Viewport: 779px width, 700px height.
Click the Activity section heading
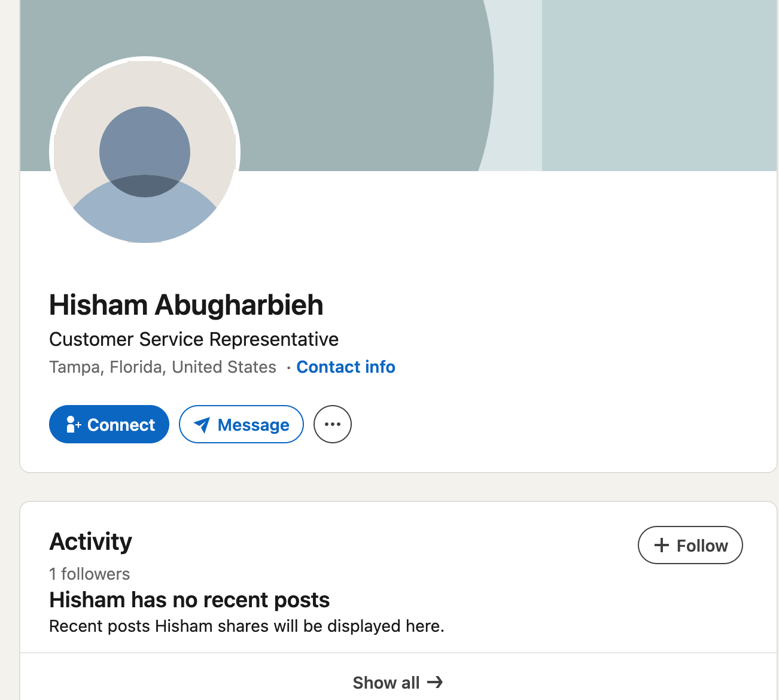(x=91, y=541)
